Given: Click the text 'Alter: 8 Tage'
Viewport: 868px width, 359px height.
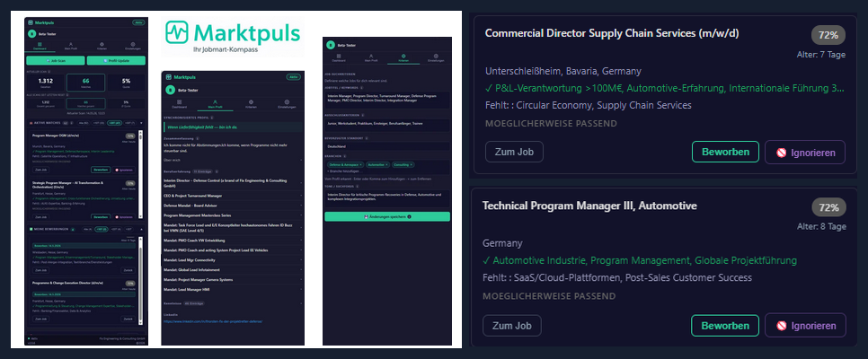Looking at the screenshot, I should click(821, 227).
